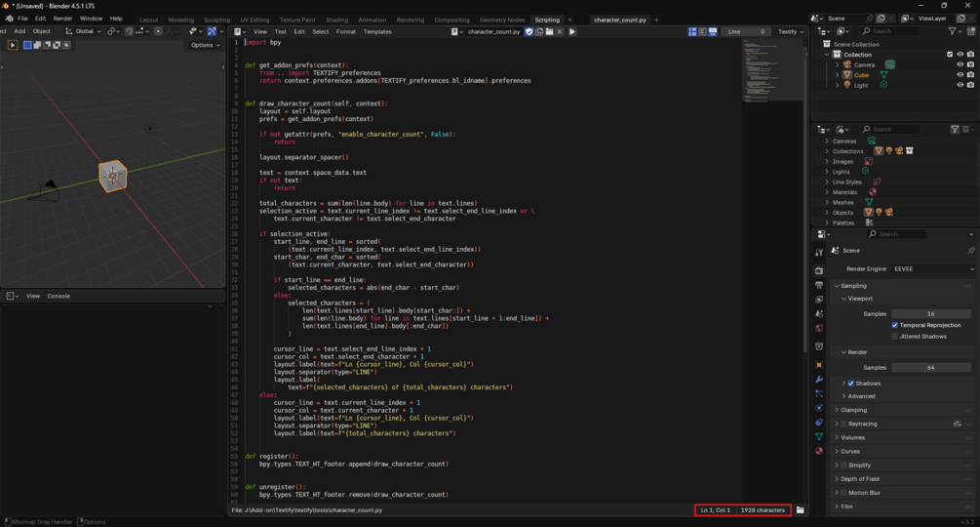Unlink the character_count.py text datablock
Screen dimensions: 980x527
coord(560,31)
